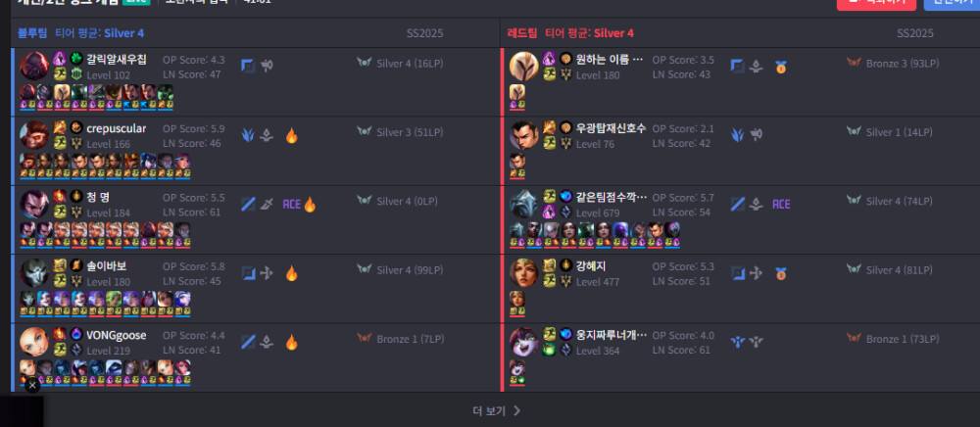Click the red button at top right

coord(876,3)
